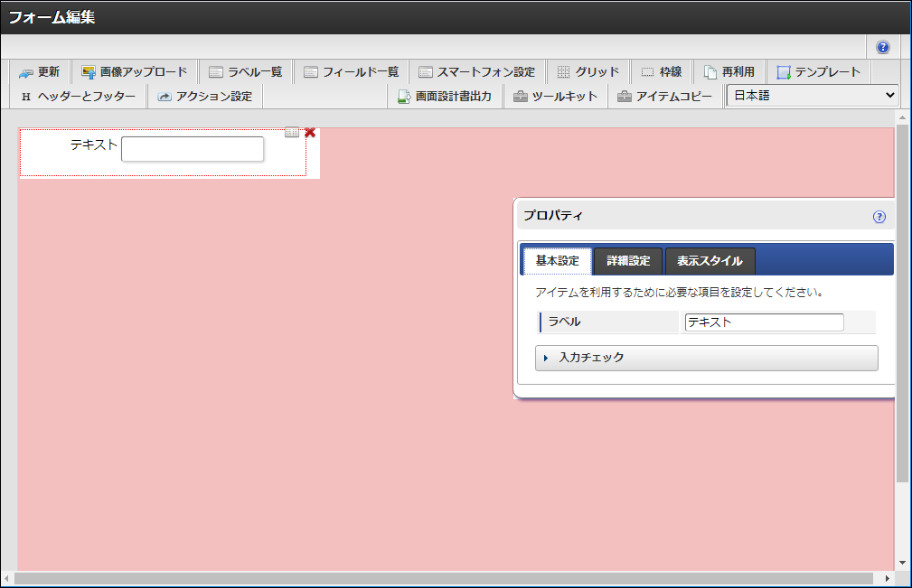Click the ラベル input field in properties

tap(765, 322)
